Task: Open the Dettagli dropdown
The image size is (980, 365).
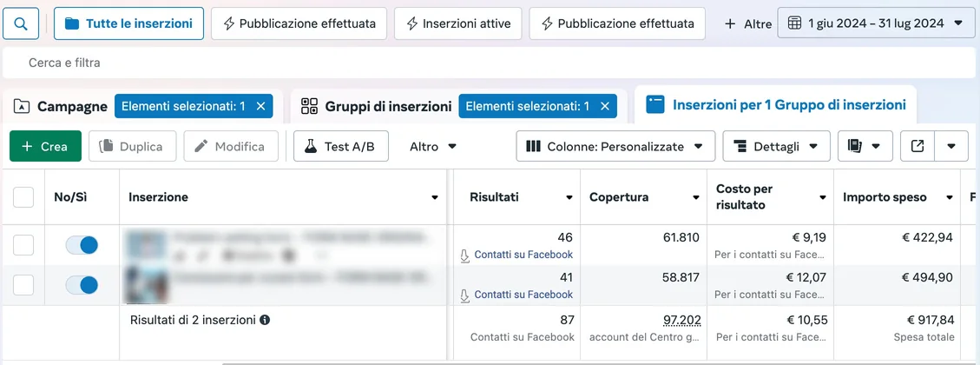Action: pyautogui.click(x=776, y=146)
